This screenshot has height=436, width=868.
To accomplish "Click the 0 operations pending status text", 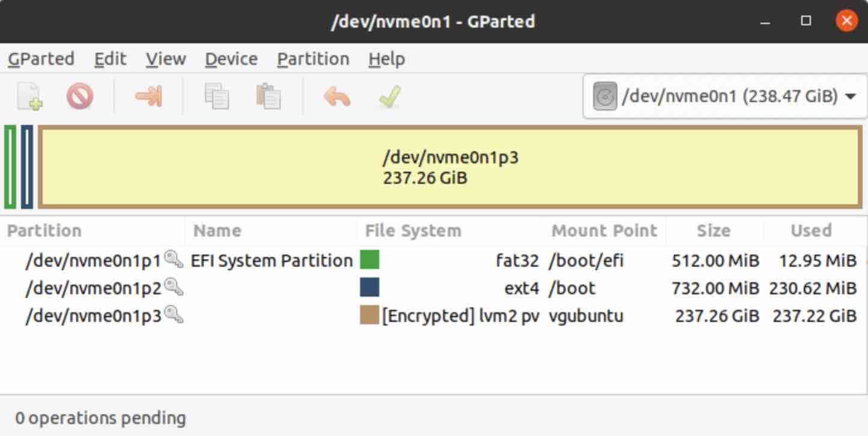I will [x=100, y=418].
